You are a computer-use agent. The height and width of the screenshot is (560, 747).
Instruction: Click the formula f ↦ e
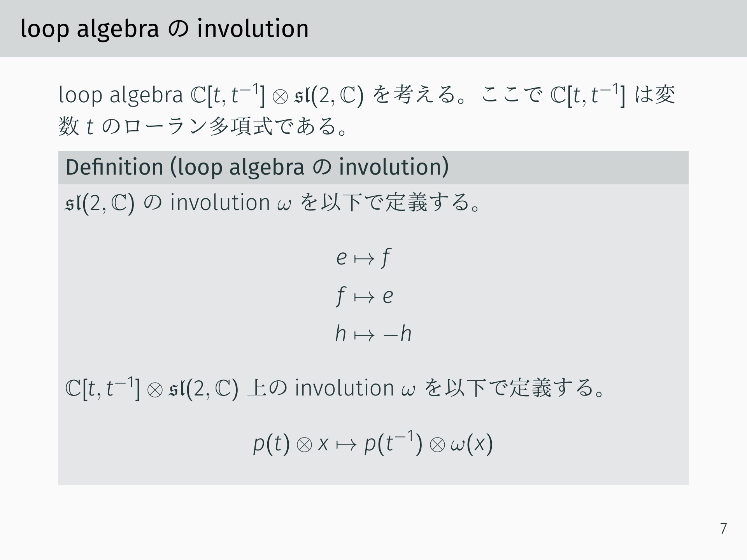(x=364, y=296)
